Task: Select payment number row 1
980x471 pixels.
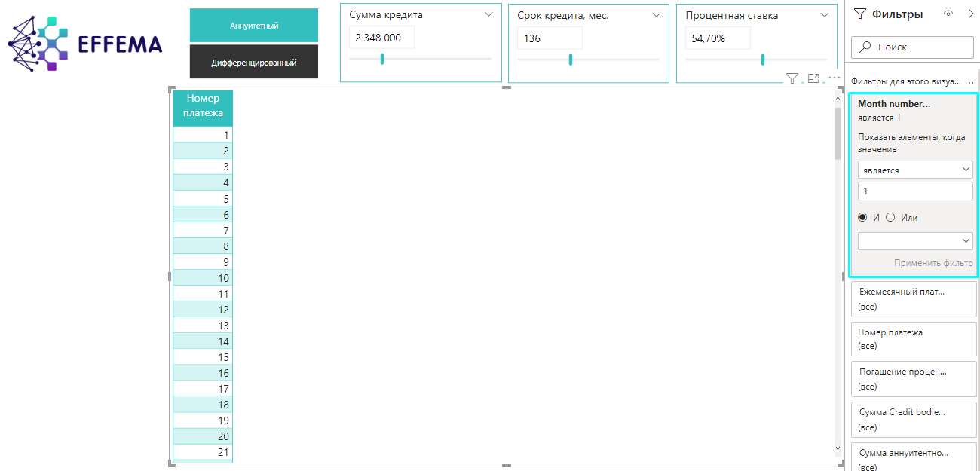Action: click(x=204, y=135)
